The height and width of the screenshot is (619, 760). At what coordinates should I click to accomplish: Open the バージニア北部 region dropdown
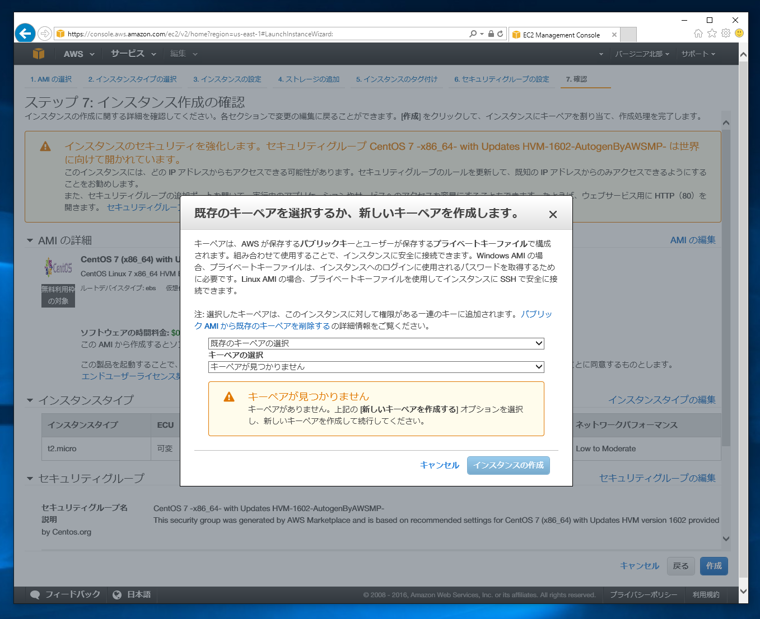tap(642, 54)
